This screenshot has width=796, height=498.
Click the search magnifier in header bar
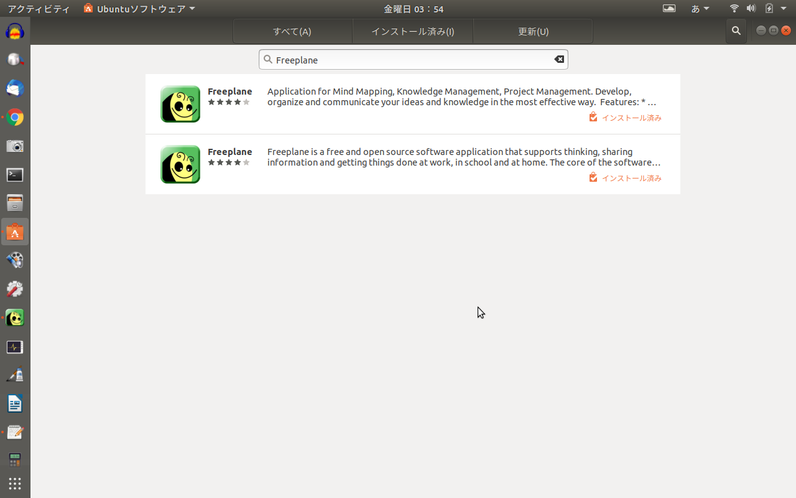pyautogui.click(x=736, y=31)
